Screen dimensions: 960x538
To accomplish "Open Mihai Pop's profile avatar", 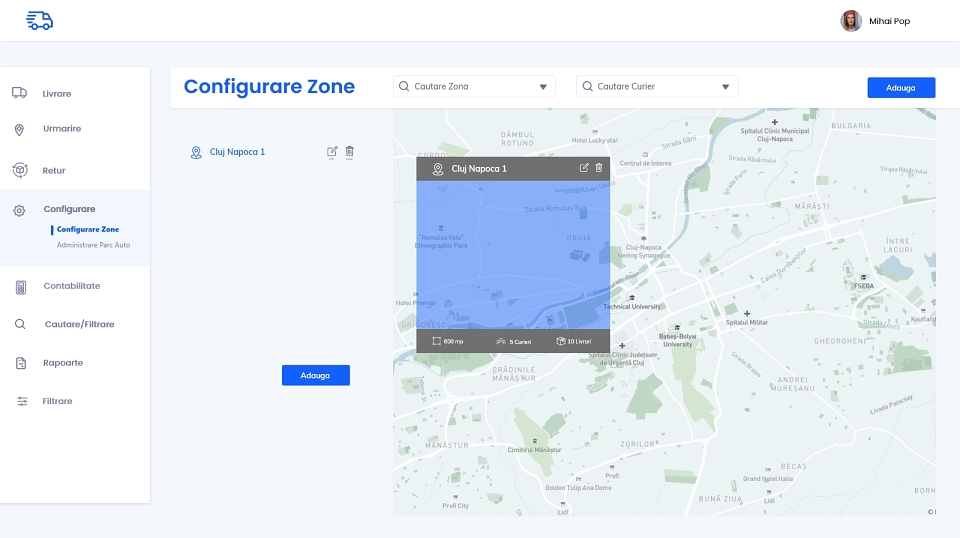I will [850, 21].
